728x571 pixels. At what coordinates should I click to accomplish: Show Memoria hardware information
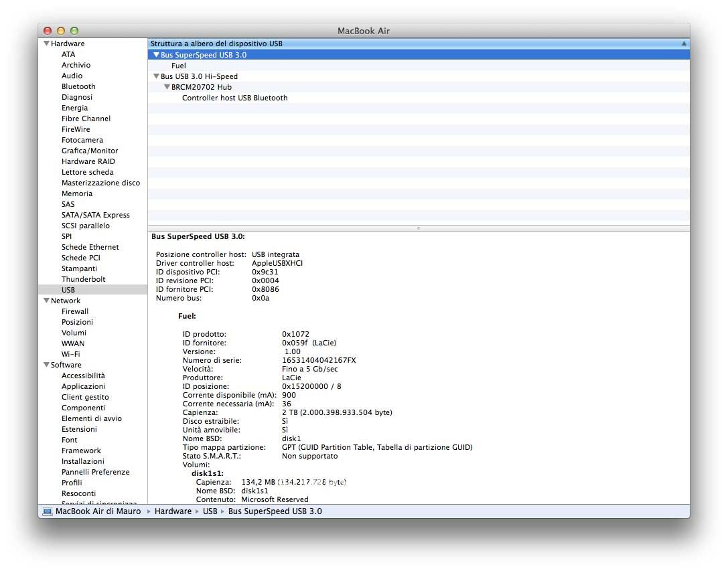(77, 193)
